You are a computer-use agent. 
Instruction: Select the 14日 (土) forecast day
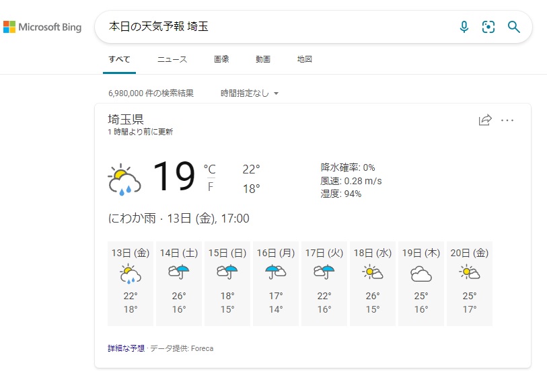[x=179, y=284]
